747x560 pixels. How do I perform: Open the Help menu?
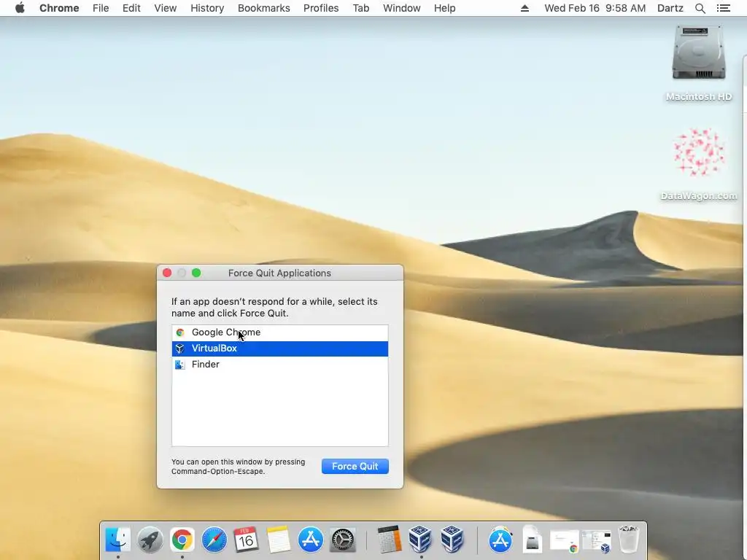tap(444, 8)
